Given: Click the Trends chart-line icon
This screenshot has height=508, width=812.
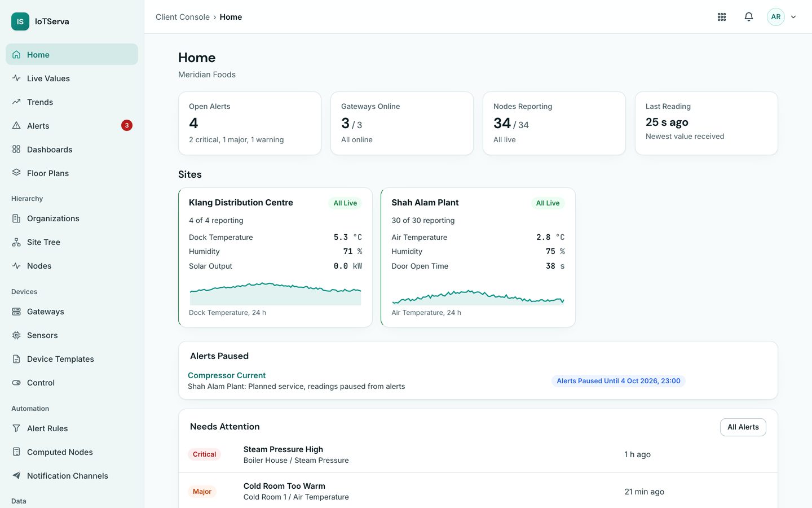Looking at the screenshot, I should pos(16,102).
